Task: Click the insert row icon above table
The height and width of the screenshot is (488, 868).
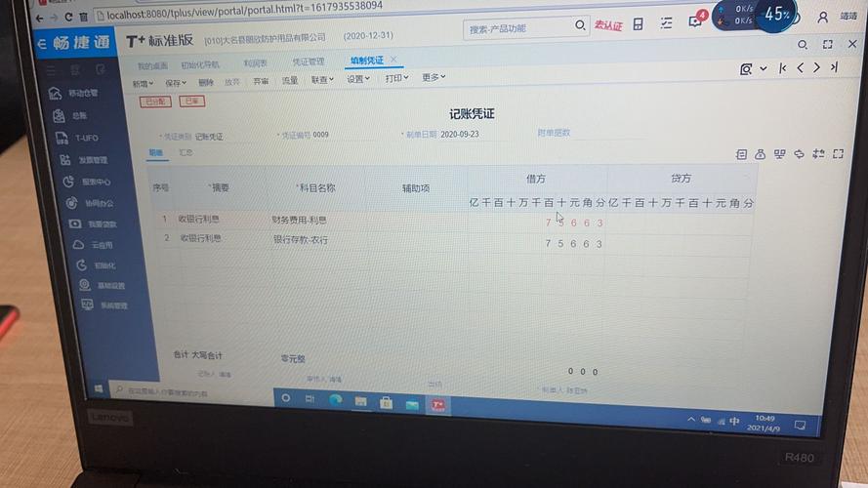Action: (x=741, y=154)
